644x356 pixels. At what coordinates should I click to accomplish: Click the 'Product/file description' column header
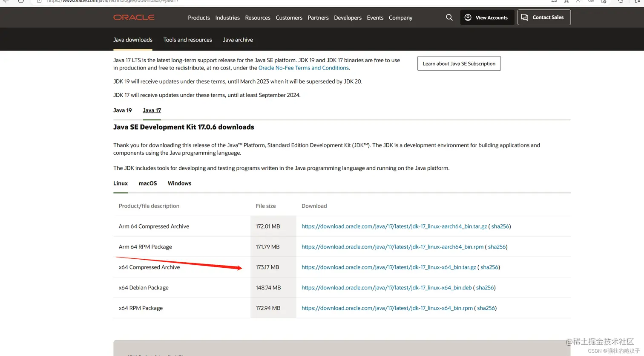tap(149, 206)
